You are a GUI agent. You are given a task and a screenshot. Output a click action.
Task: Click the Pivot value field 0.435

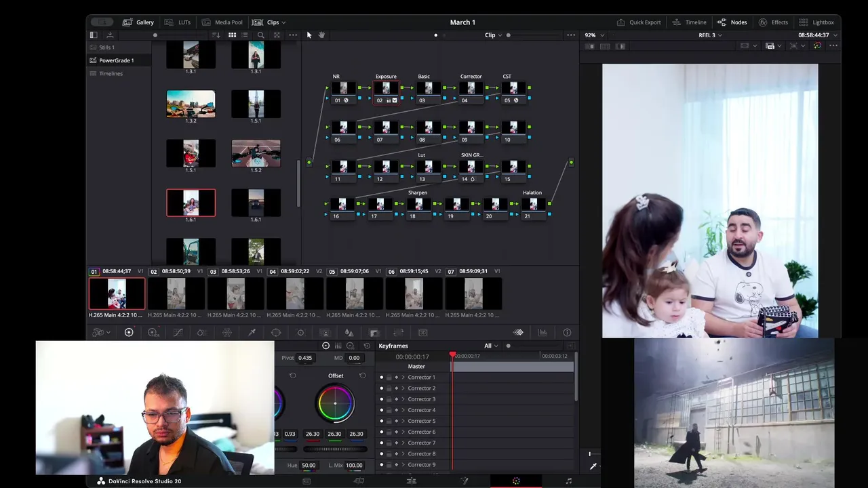(305, 358)
